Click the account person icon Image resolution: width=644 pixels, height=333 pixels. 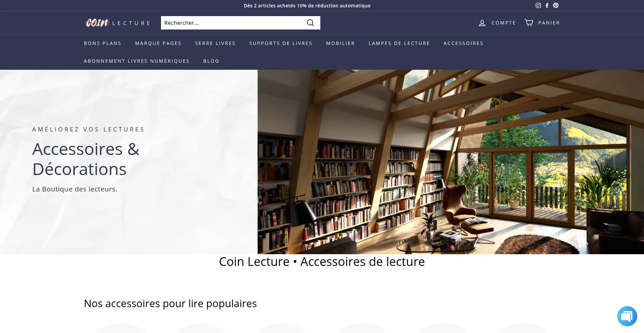[x=482, y=23]
